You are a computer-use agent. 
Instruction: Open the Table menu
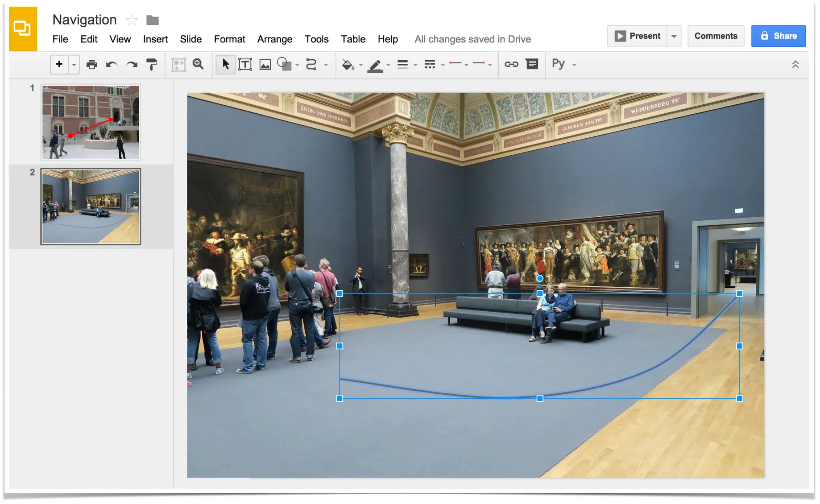pos(353,39)
